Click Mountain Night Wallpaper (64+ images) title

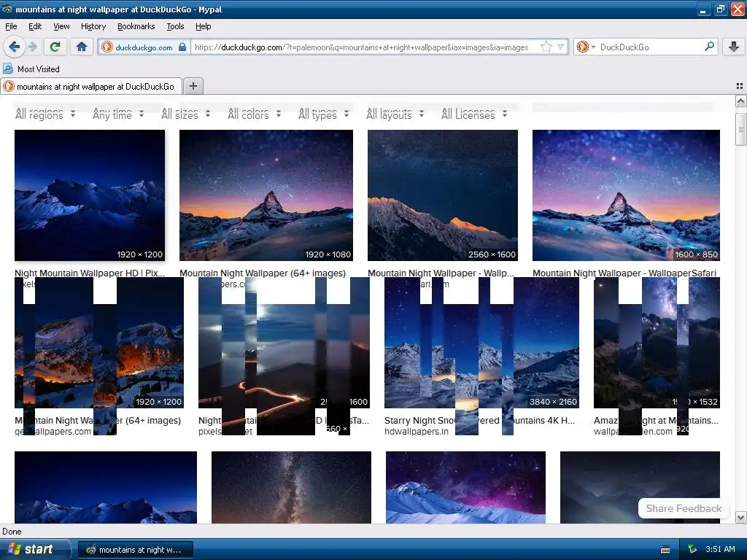pos(263,273)
